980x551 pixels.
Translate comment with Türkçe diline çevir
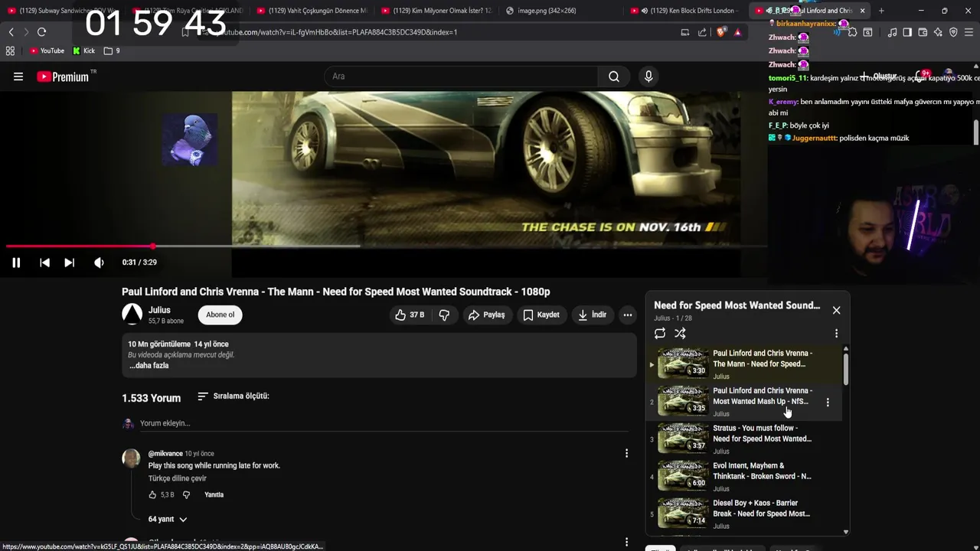pyautogui.click(x=178, y=478)
